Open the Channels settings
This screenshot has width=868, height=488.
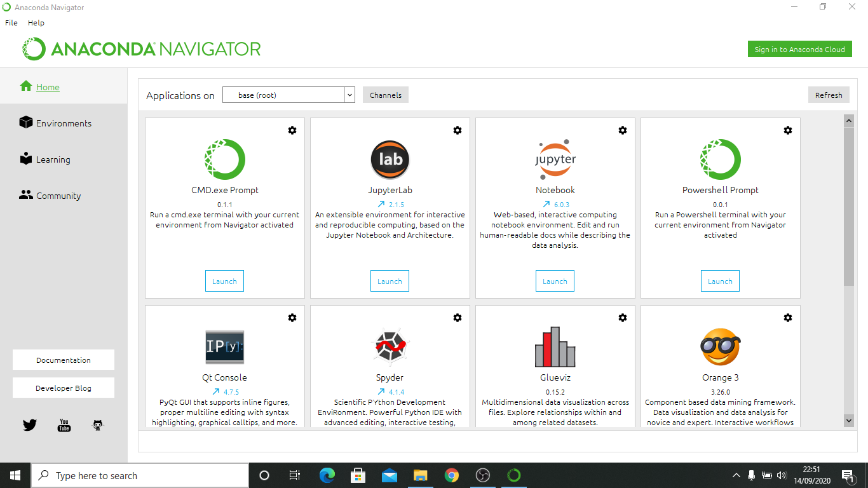[x=386, y=95]
